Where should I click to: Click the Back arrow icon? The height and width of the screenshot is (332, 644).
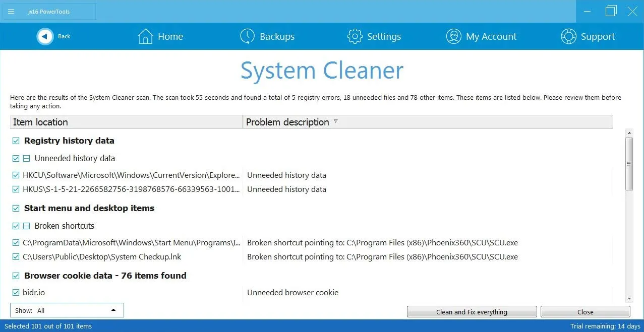click(44, 36)
